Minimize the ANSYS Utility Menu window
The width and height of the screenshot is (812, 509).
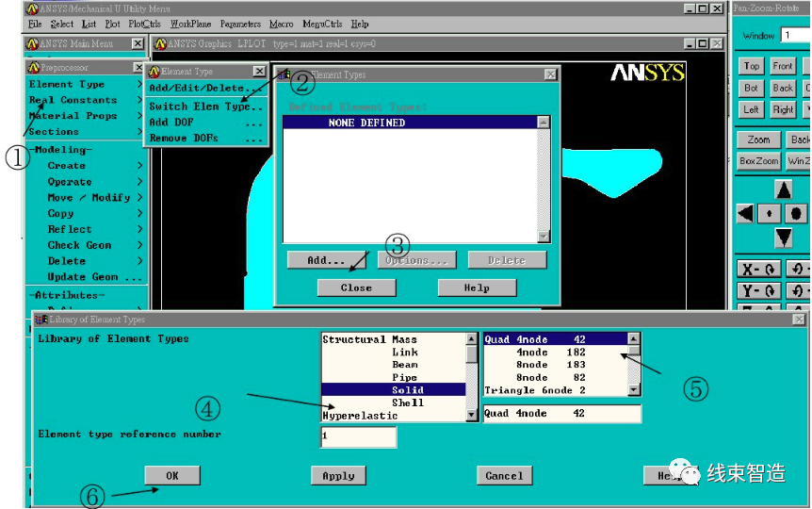pyautogui.click(x=690, y=8)
